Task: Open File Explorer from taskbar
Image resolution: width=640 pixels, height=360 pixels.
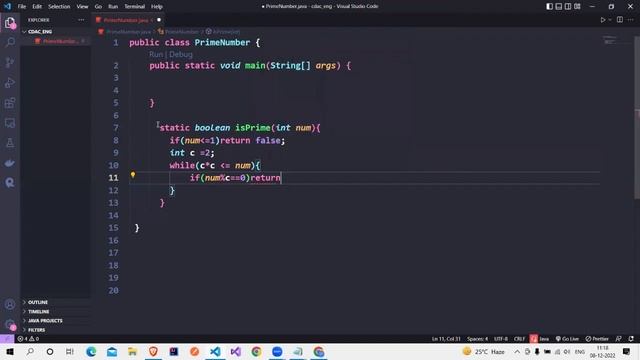Action: (x=132, y=351)
